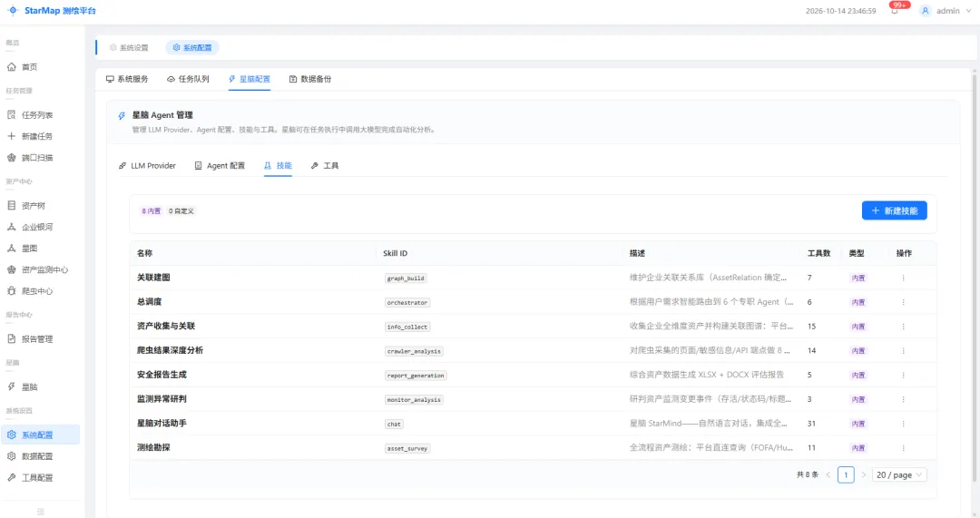This screenshot has width=980, height=518.
Task: Expand the admin account dropdown arrow
Action: point(969,11)
